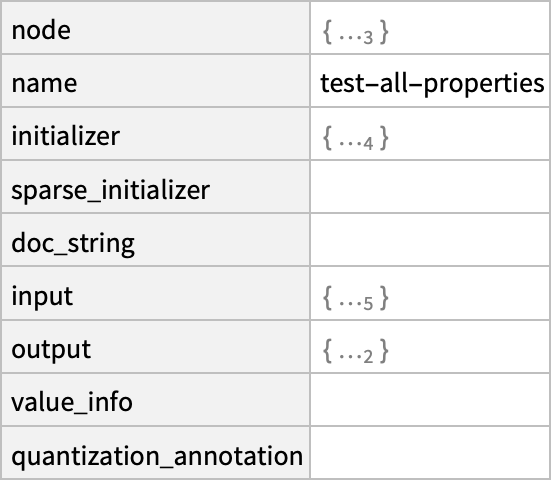Screen dimensions: 553x483
Task: Click the empty value_info value cell
Action: point(430,400)
